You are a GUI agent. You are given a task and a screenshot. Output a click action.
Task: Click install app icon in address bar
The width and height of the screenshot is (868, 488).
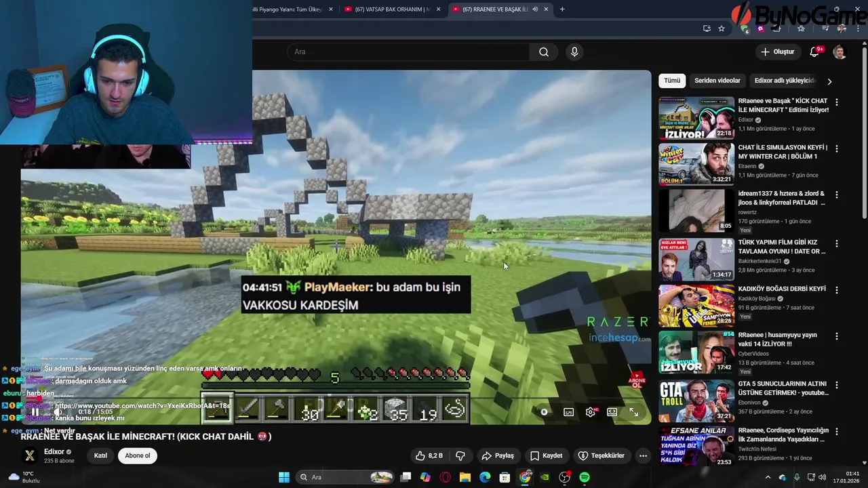[x=707, y=28]
